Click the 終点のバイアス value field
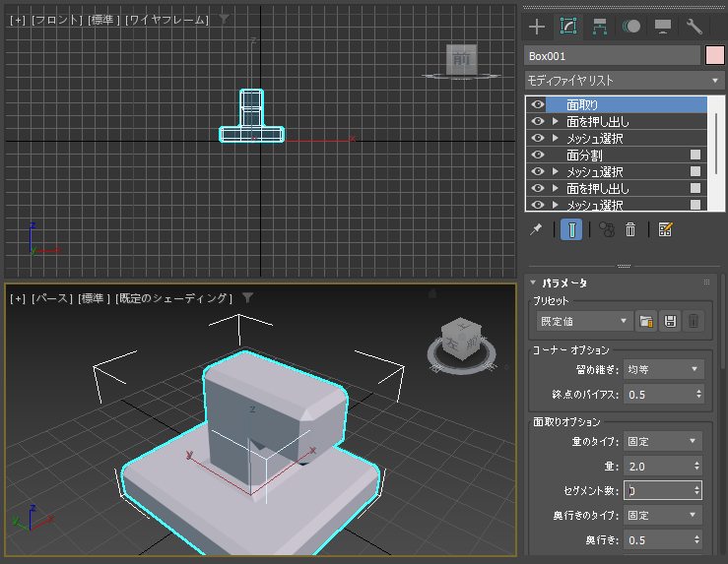The image size is (728, 564). 658,395
